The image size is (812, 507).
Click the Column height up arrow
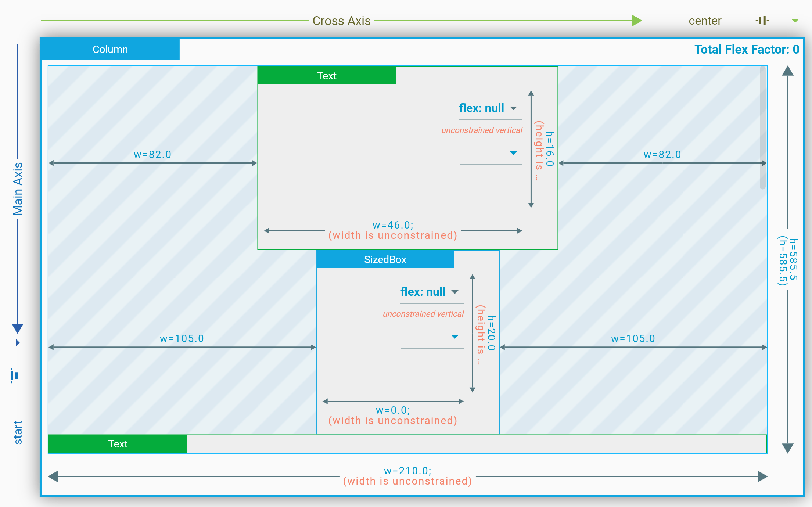coord(787,71)
